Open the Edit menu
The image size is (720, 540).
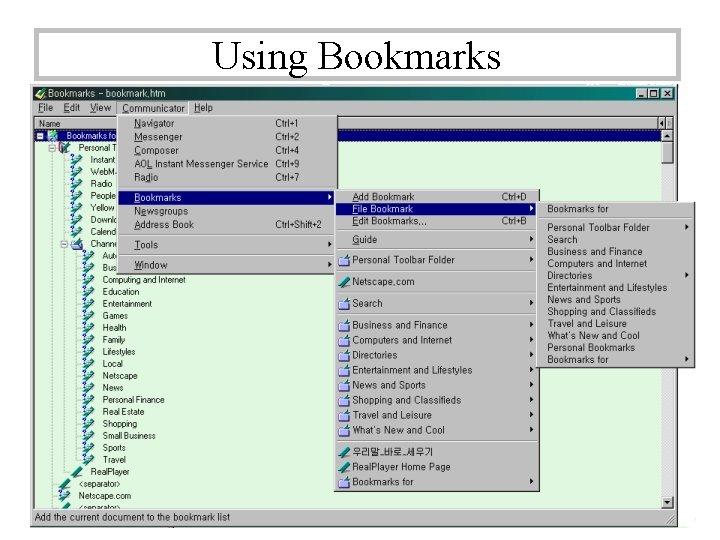[x=72, y=108]
